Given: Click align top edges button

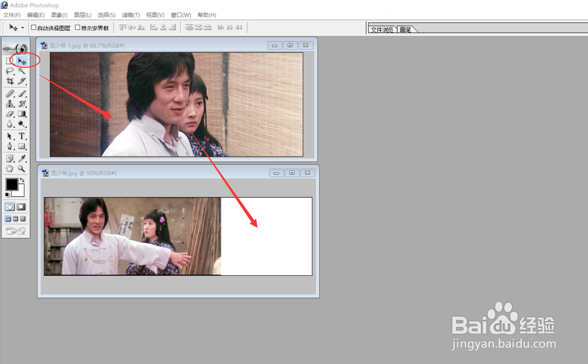Looking at the screenshot, I should (123, 27).
